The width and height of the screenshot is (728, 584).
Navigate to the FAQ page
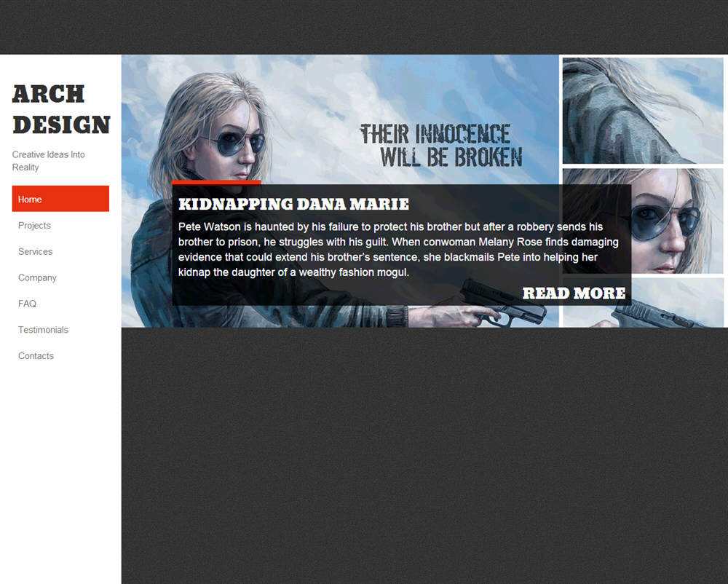(28, 304)
